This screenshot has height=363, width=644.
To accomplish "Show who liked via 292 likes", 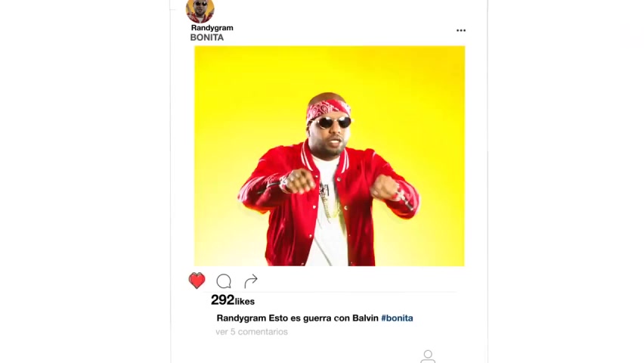I will pyautogui.click(x=233, y=300).
